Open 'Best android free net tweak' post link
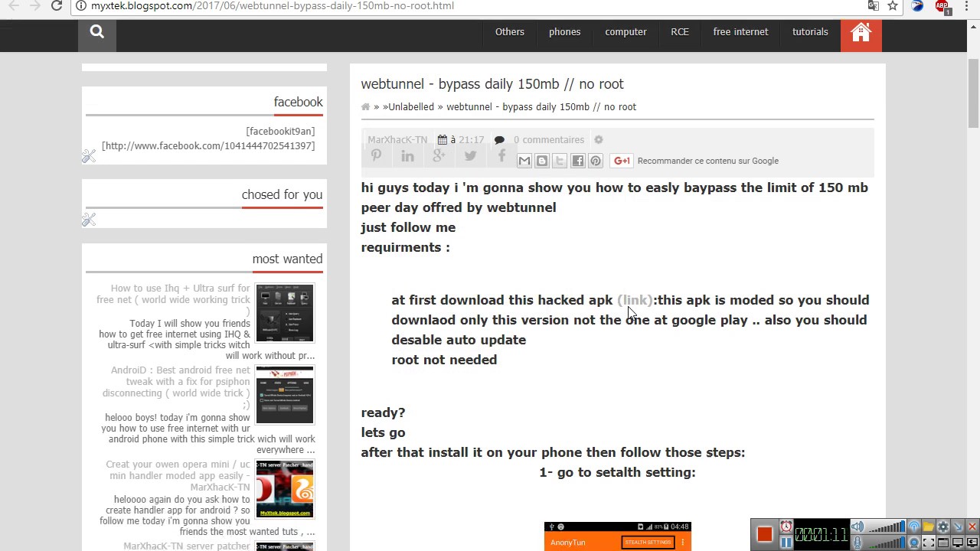980x551 pixels. pyautogui.click(x=178, y=387)
